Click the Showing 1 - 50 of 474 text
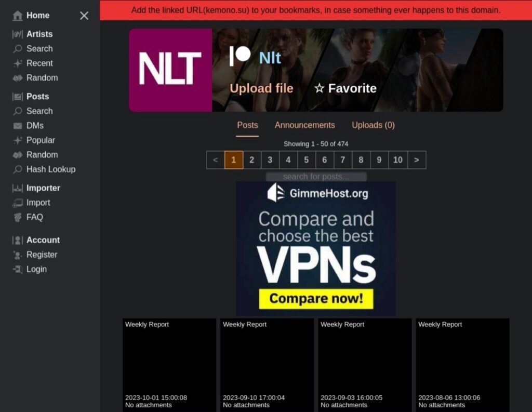532x412 pixels. pyautogui.click(x=316, y=144)
